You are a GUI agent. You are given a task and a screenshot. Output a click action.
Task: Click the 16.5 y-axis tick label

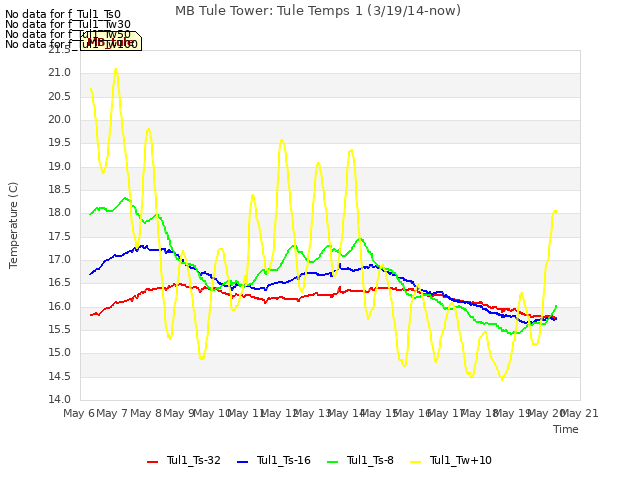[60, 283]
